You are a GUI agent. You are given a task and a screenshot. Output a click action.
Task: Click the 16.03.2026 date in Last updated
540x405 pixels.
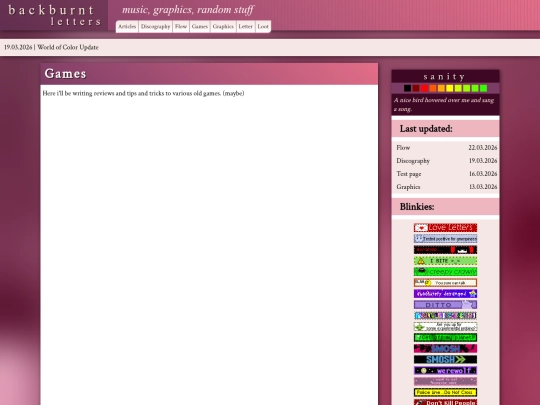[483, 174]
